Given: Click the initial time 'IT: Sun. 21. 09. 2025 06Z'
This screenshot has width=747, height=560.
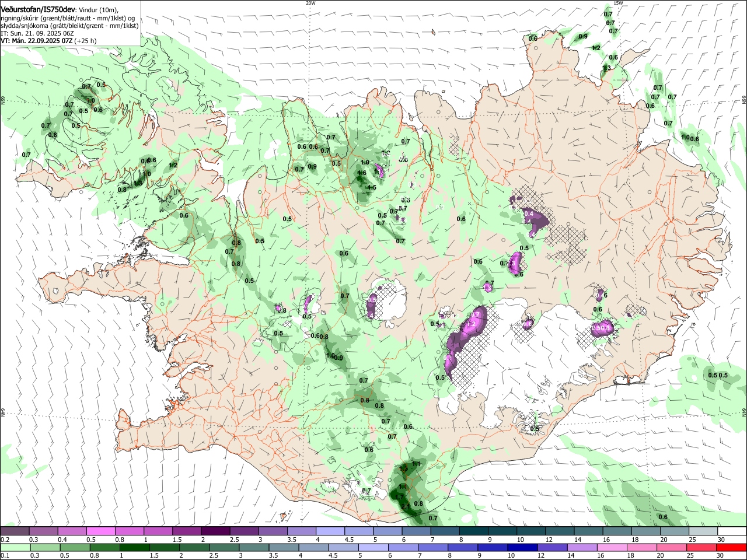Looking at the screenshot, I should point(37,33).
